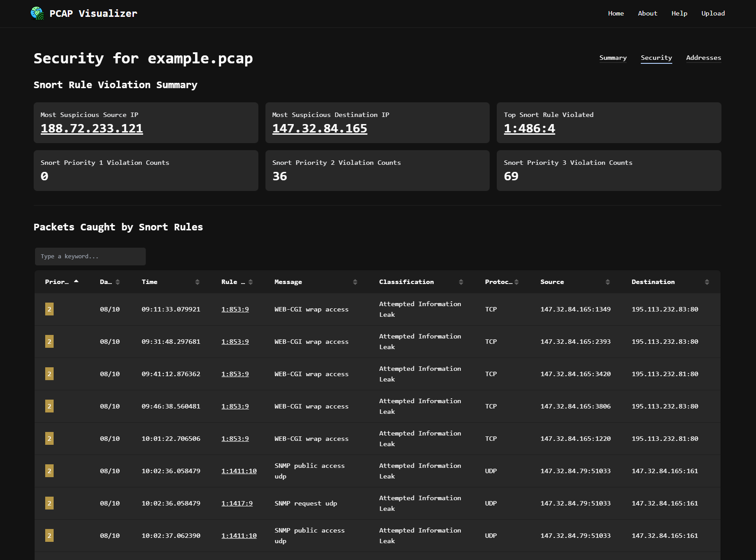Open source IP 188.72.233.121 link
This screenshot has height=560, width=756.
92,128
